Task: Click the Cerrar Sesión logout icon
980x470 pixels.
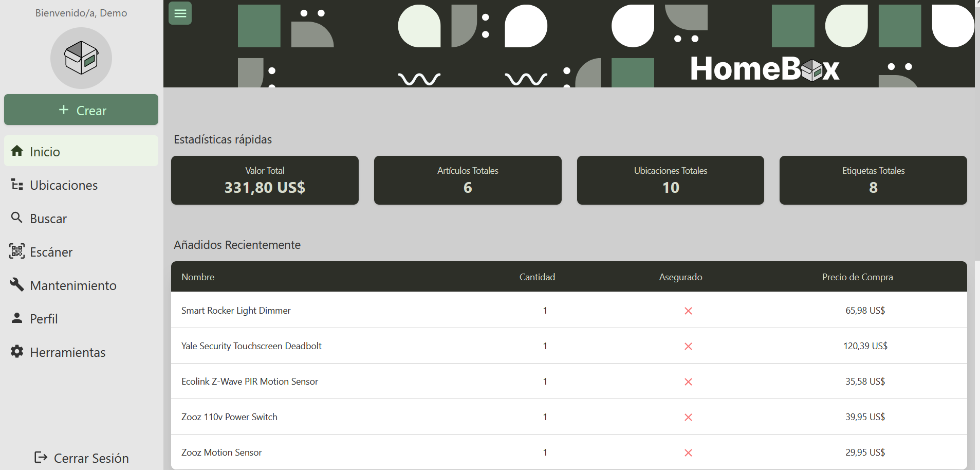Action: tap(41, 457)
